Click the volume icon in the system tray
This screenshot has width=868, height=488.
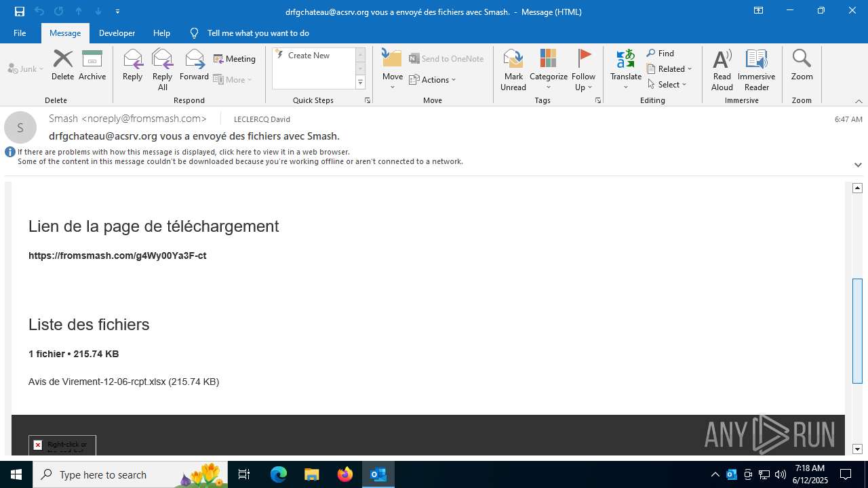click(780, 474)
